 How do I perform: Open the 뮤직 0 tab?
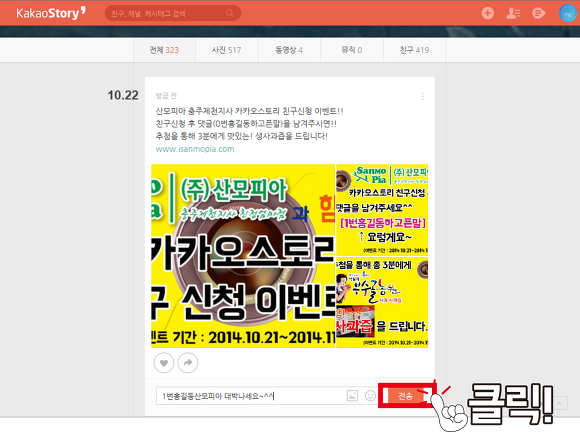(x=352, y=50)
